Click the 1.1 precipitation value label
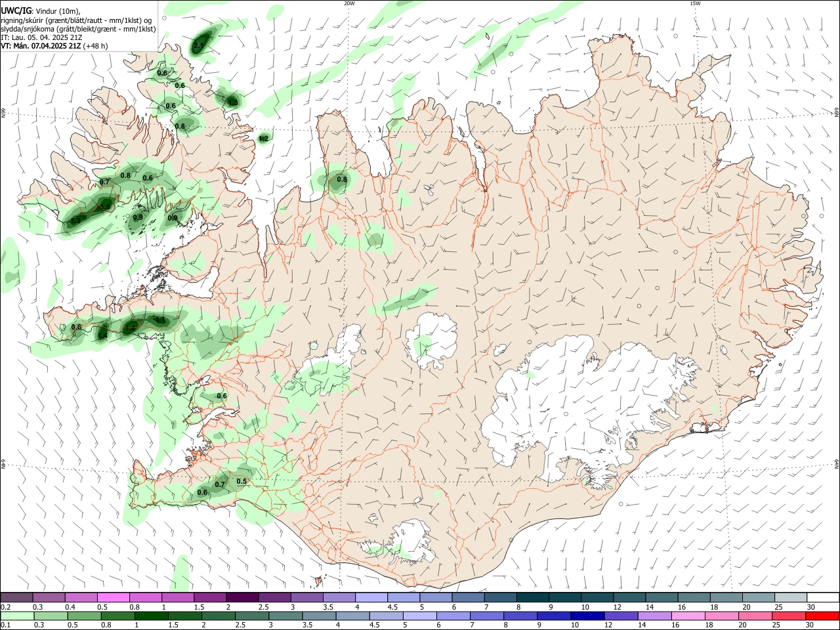This screenshot has height=630, width=840. tap(159, 320)
